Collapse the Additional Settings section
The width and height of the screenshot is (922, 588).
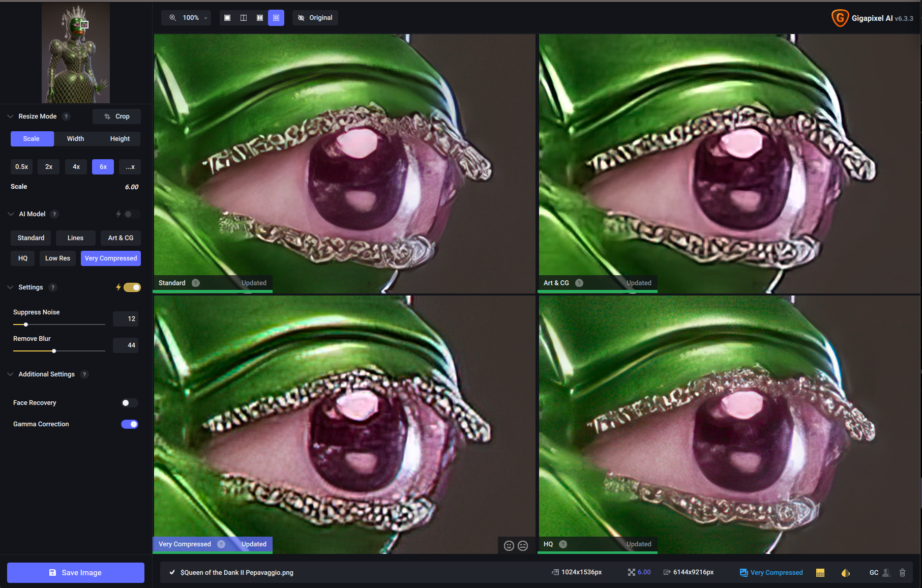(x=10, y=374)
